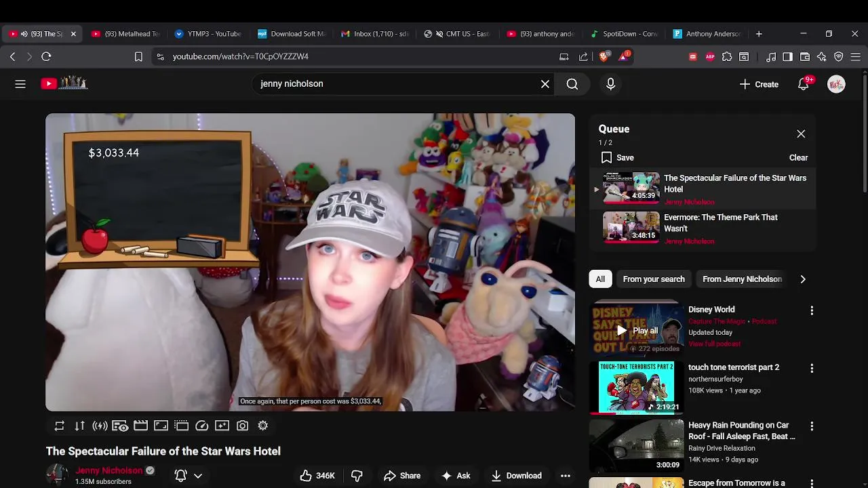
Task: Open the browser extensions puzzle icon
Action: (727, 57)
